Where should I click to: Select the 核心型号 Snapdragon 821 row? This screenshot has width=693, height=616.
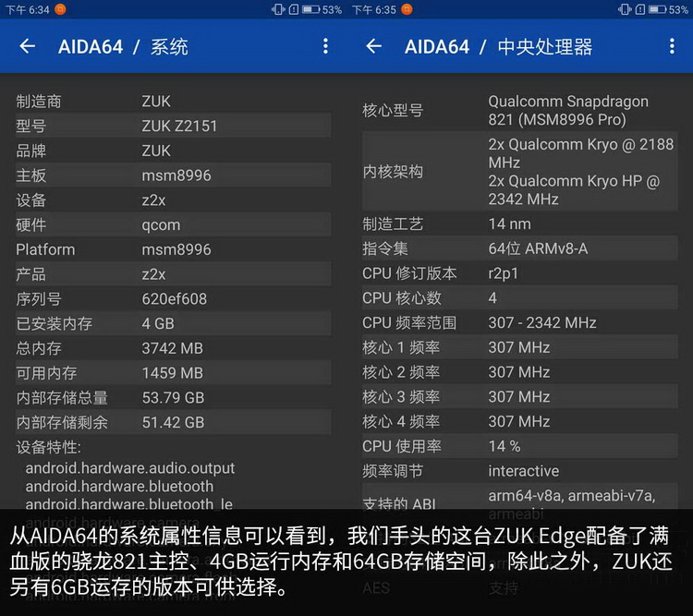pos(519,110)
